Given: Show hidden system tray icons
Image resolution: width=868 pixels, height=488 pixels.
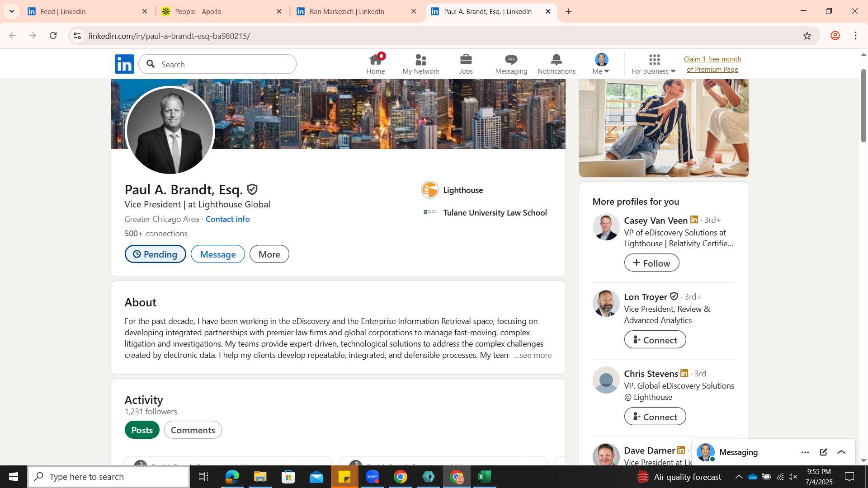Looking at the screenshot, I should [739, 477].
